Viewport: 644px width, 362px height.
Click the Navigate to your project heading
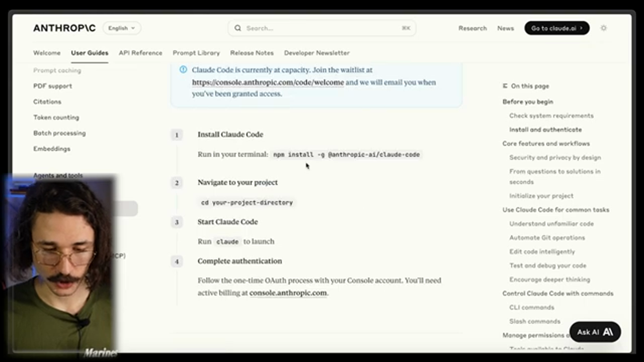237,183
